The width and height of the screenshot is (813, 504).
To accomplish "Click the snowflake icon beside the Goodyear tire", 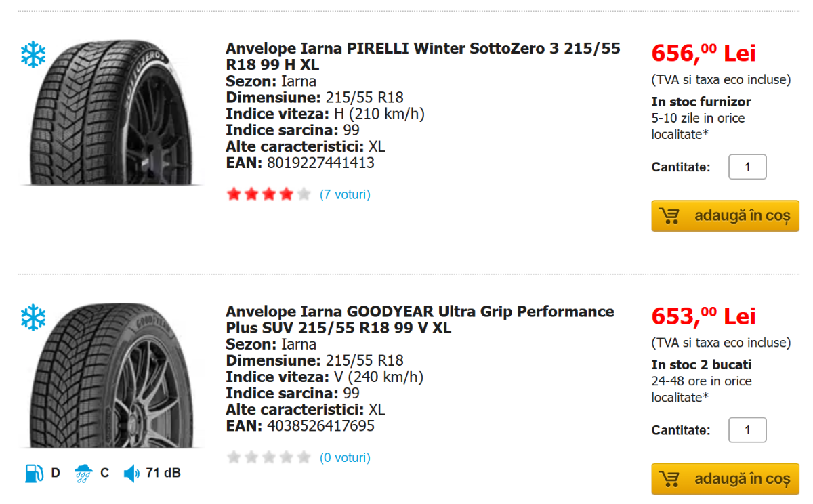I will pyautogui.click(x=33, y=317).
